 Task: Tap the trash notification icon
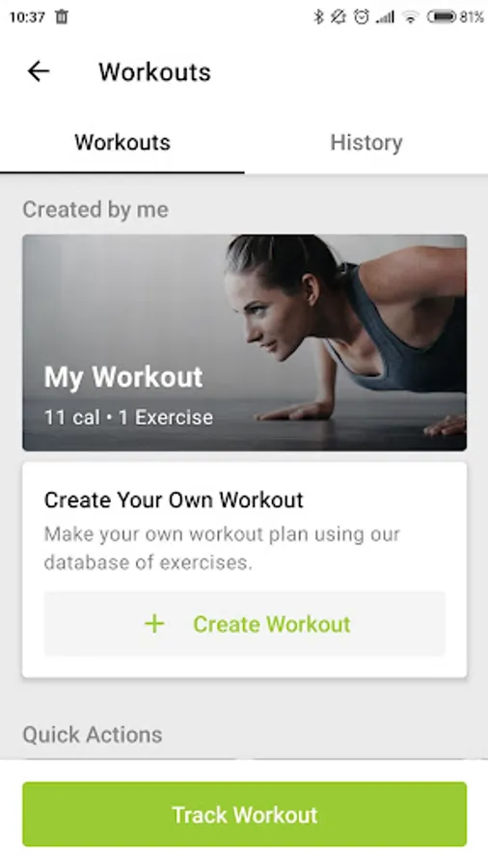[x=62, y=16]
